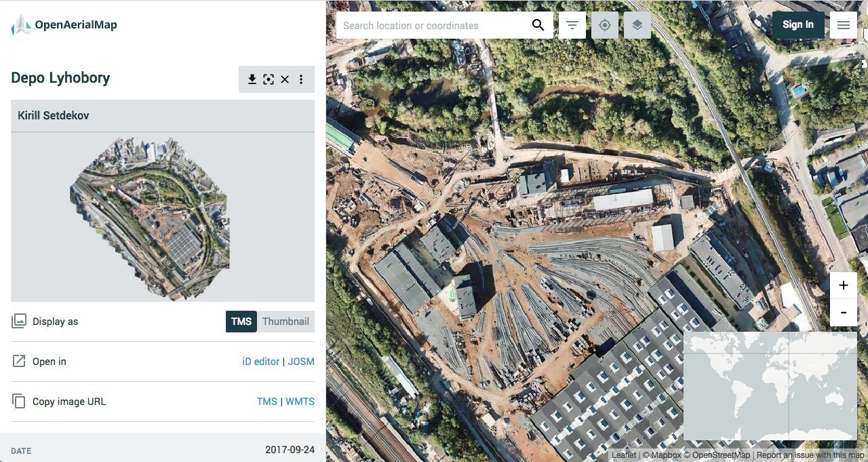Open the more options menu for the image
Image resolution: width=868 pixels, height=462 pixels.
click(301, 79)
